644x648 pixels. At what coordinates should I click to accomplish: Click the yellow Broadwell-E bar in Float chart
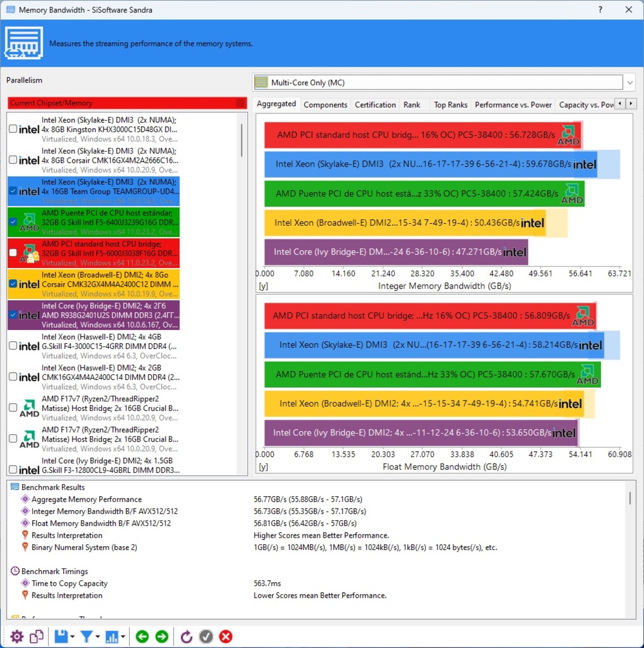[424, 404]
